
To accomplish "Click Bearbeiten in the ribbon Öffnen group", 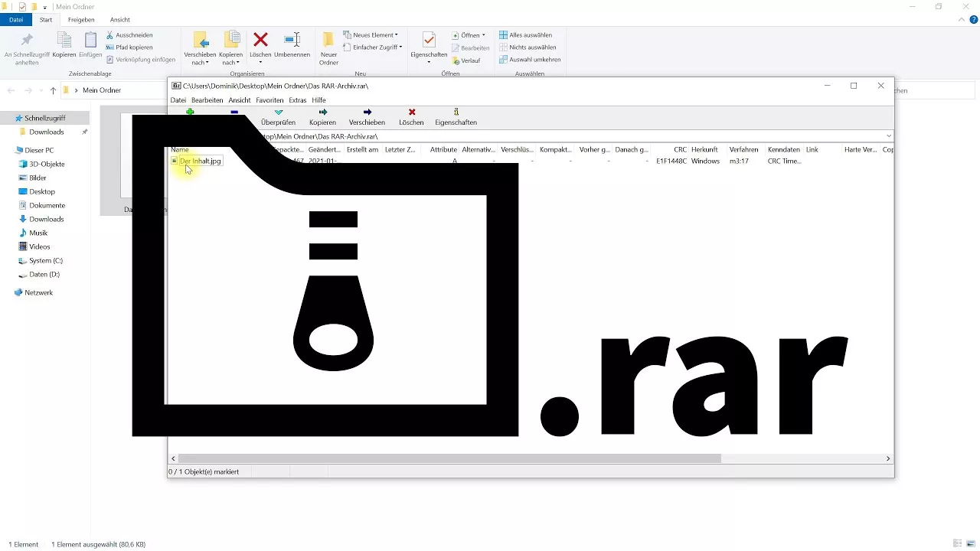I will click(x=470, y=48).
